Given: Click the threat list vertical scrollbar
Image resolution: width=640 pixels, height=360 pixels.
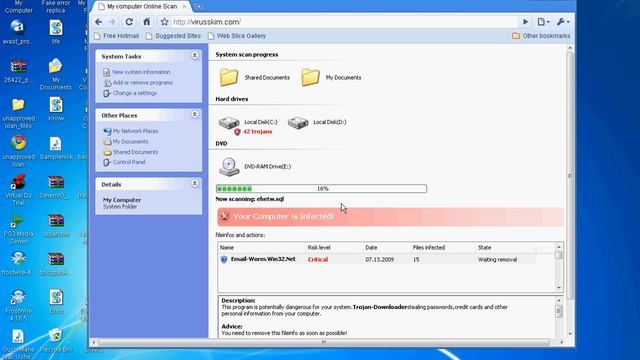Looking at the screenshot, I should (559, 267).
